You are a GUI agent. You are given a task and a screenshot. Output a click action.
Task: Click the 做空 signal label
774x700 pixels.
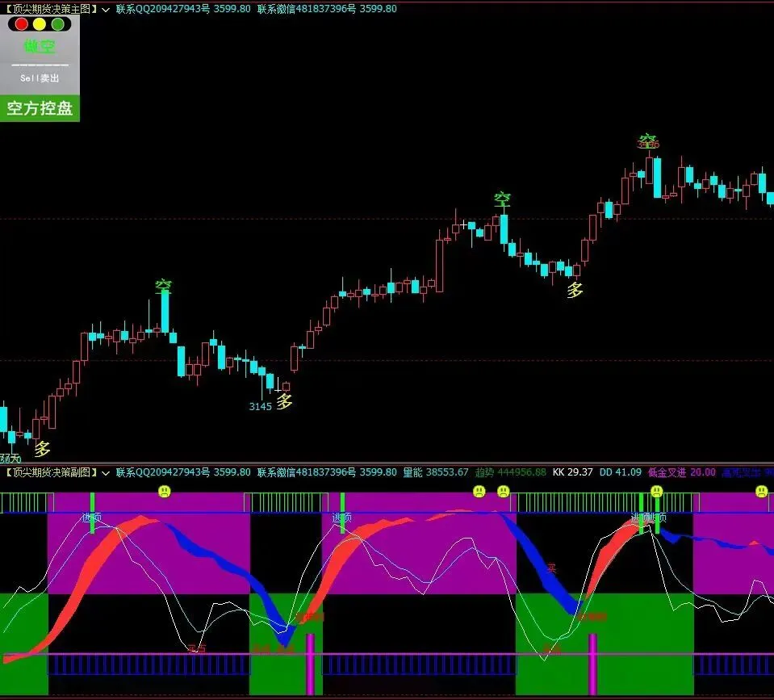click(x=40, y=46)
